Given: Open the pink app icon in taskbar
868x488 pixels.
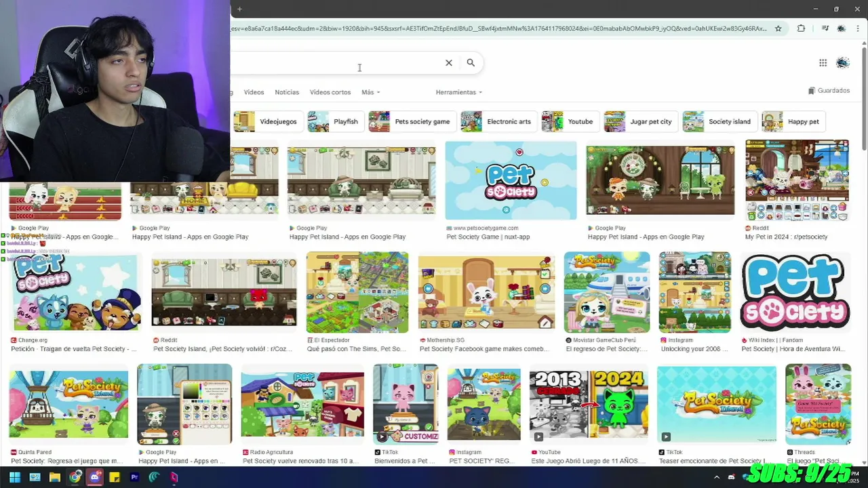Looking at the screenshot, I should (x=174, y=477).
